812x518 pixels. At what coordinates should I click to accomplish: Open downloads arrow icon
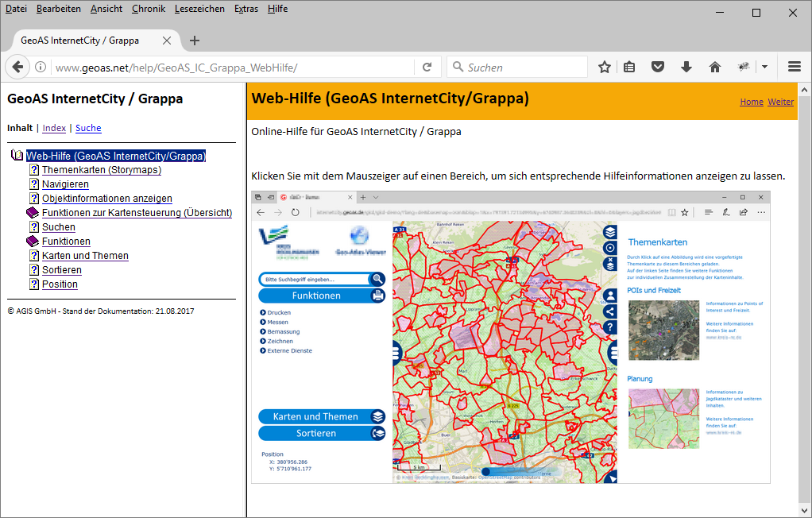(686, 67)
